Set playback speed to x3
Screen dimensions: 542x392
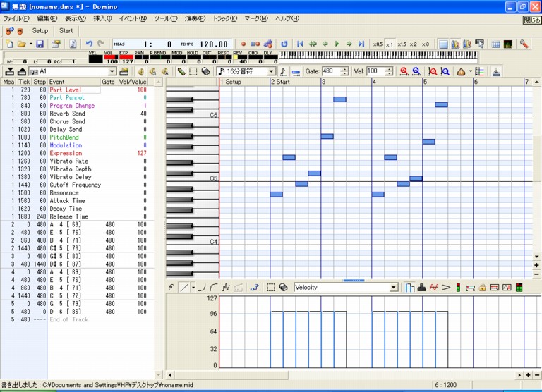tap(426, 44)
